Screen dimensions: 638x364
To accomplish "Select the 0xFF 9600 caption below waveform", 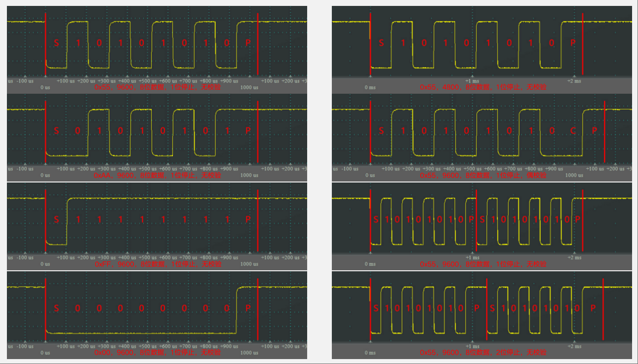I will click(158, 264).
